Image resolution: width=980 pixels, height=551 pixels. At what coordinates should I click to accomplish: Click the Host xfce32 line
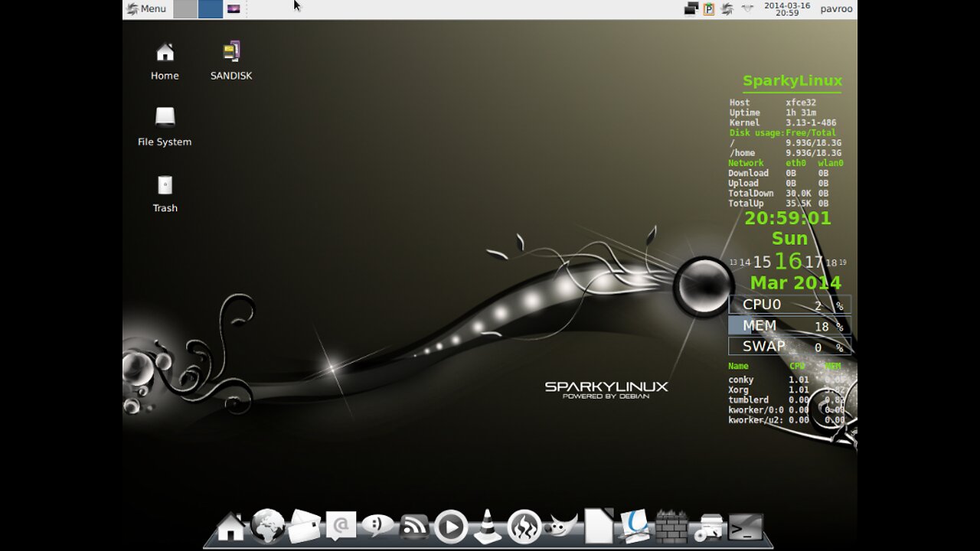pos(773,103)
